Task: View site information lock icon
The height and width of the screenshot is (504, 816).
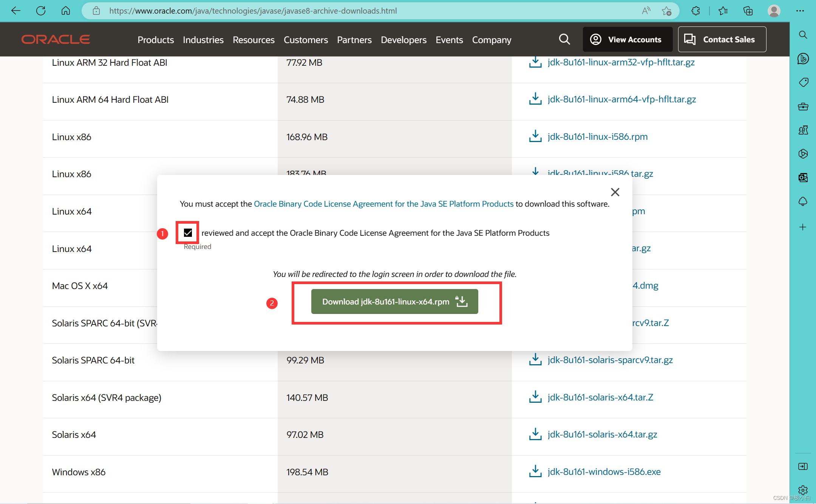Action: coord(96,11)
